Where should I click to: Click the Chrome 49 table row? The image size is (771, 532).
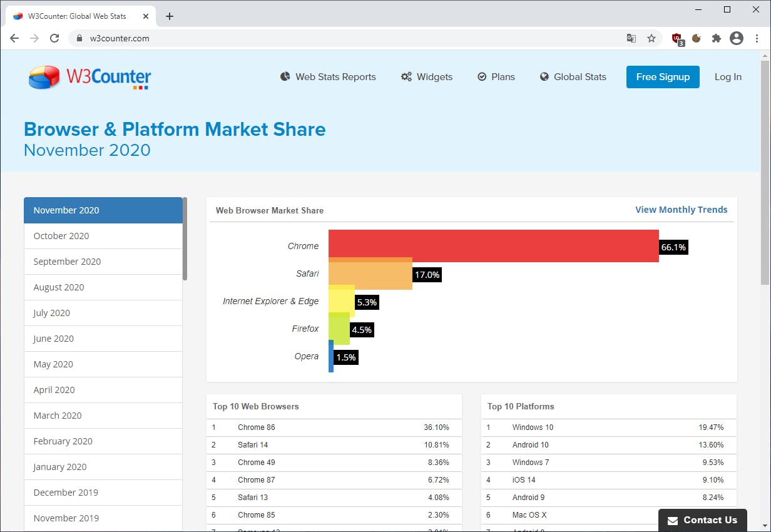coord(334,463)
